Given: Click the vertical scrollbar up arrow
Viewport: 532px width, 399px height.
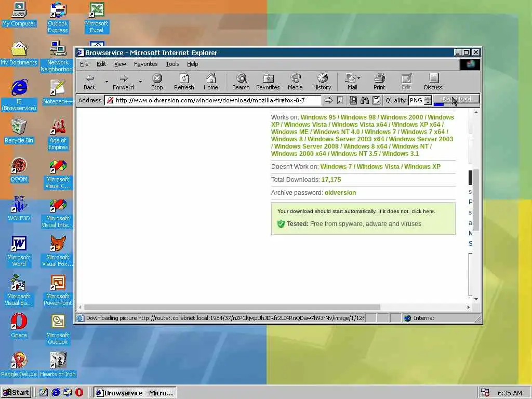Looking at the screenshot, I should tap(476, 112).
